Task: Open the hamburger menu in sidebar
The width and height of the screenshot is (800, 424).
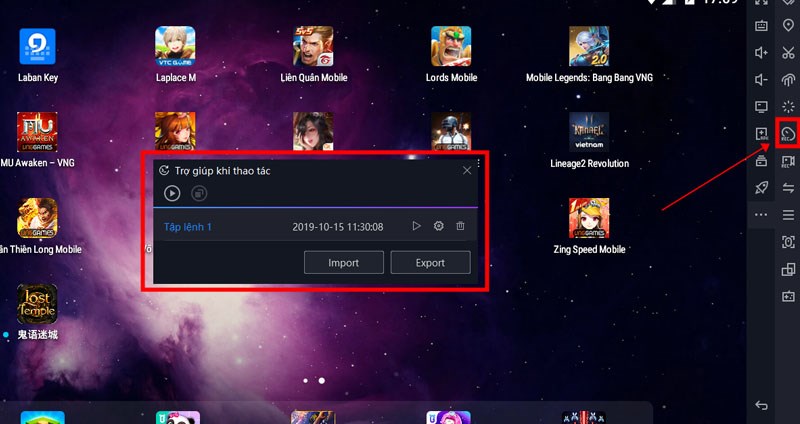Action: point(788,215)
